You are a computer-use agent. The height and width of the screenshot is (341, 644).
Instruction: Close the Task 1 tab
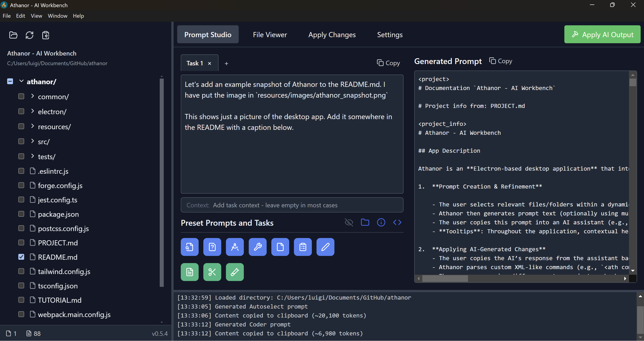click(210, 64)
